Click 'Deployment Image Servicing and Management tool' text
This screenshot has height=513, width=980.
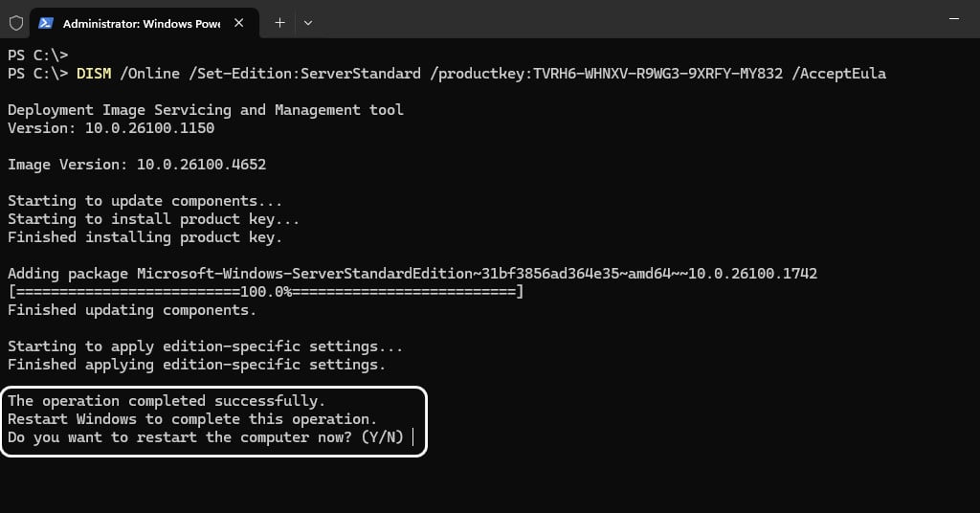pyautogui.click(x=206, y=110)
